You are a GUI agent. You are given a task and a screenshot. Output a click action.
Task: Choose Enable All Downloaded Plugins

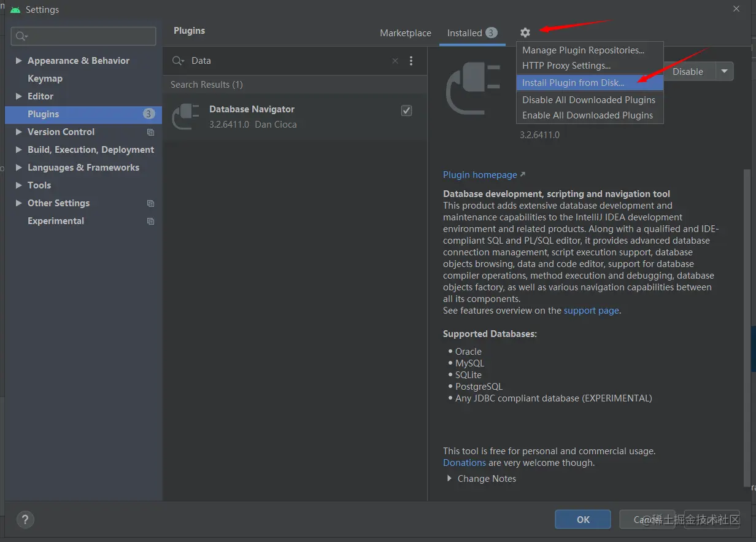point(590,115)
